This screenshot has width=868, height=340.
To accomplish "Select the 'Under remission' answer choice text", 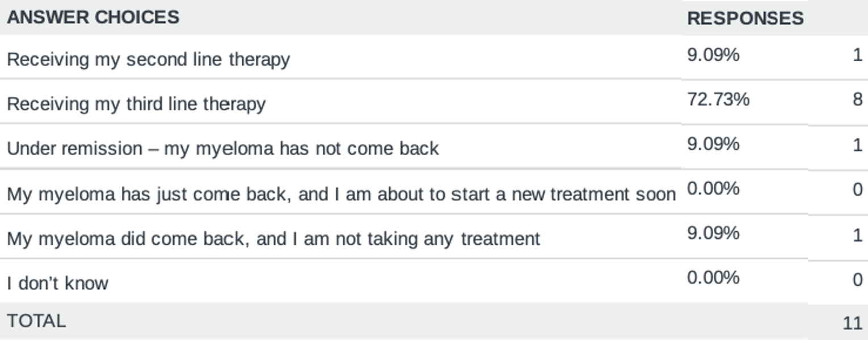I will point(222,148).
